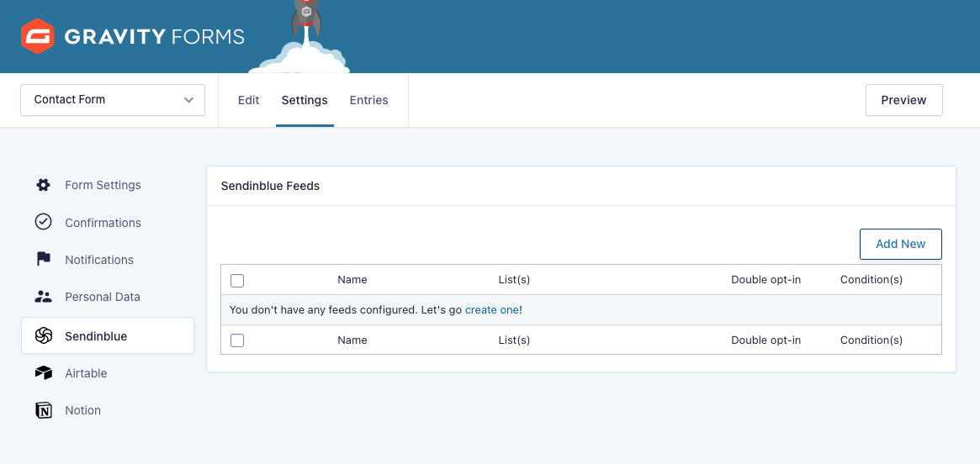
Task: Click the Confirmations checkmark circle icon
Action: pos(43,222)
